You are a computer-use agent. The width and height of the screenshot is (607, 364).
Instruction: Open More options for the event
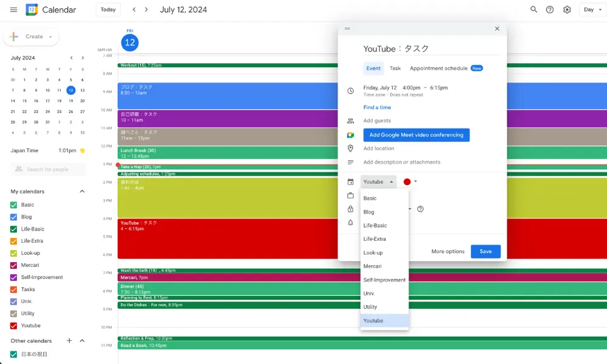[x=448, y=251]
